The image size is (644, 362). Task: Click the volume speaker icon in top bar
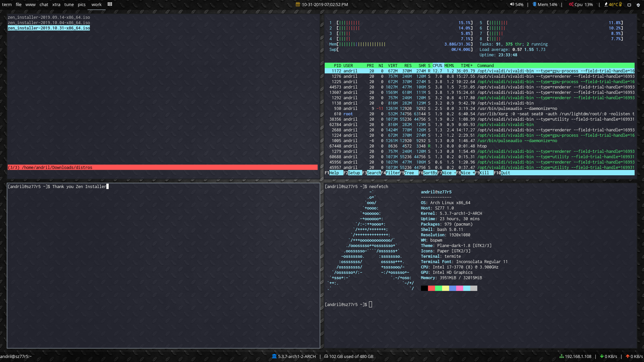point(512,5)
